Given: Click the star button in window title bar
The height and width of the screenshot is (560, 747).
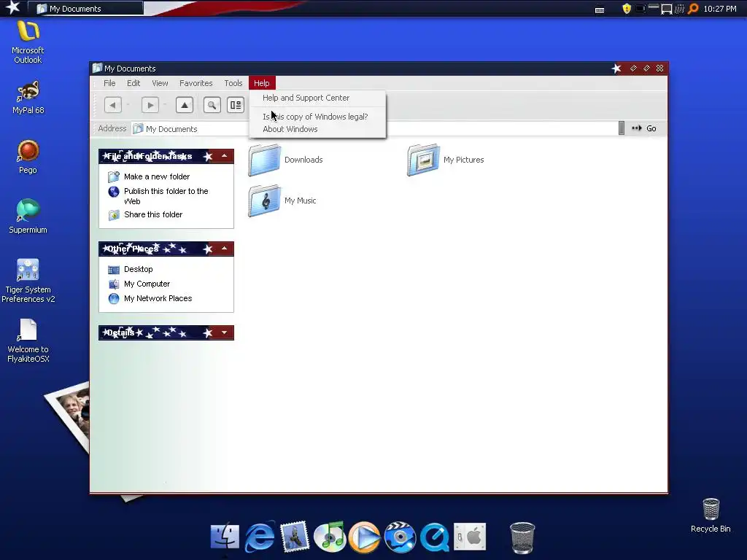Looking at the screenshot, I should pos(616,69).
